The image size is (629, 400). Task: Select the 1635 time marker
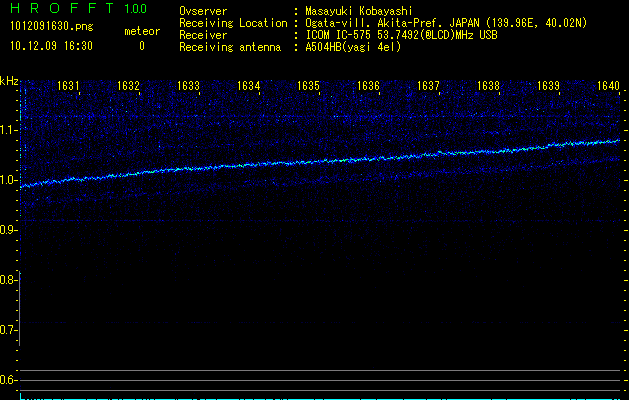click(x=309, y=86)
